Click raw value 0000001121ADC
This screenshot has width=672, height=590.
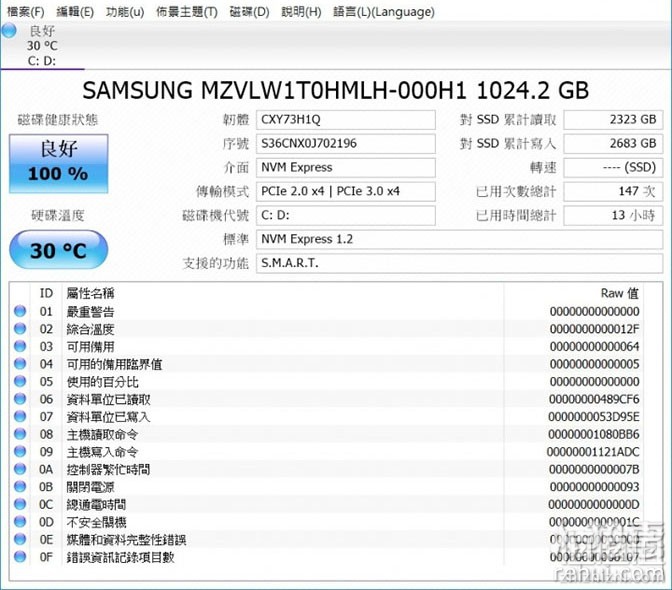(x=593, y=452)
